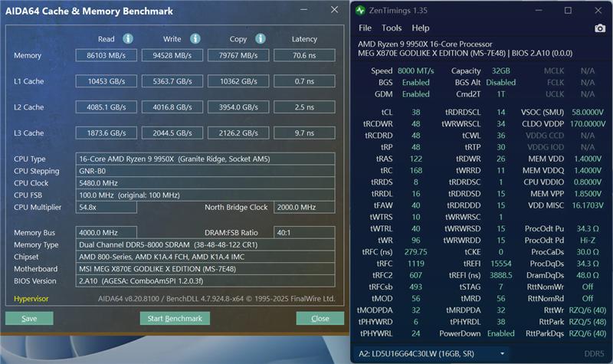Click GDM value Enabled
Screen dimensions: 613x364
click(415, 94)
